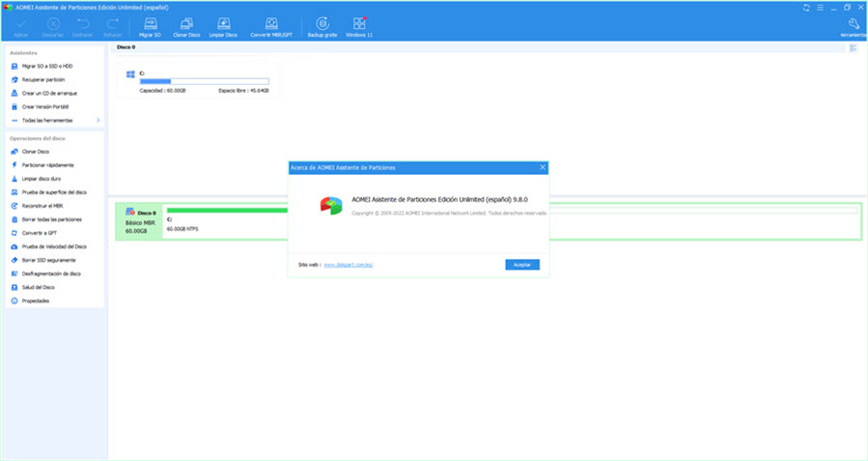
Task: Select Salud del Disco
Action: point(39,288)
